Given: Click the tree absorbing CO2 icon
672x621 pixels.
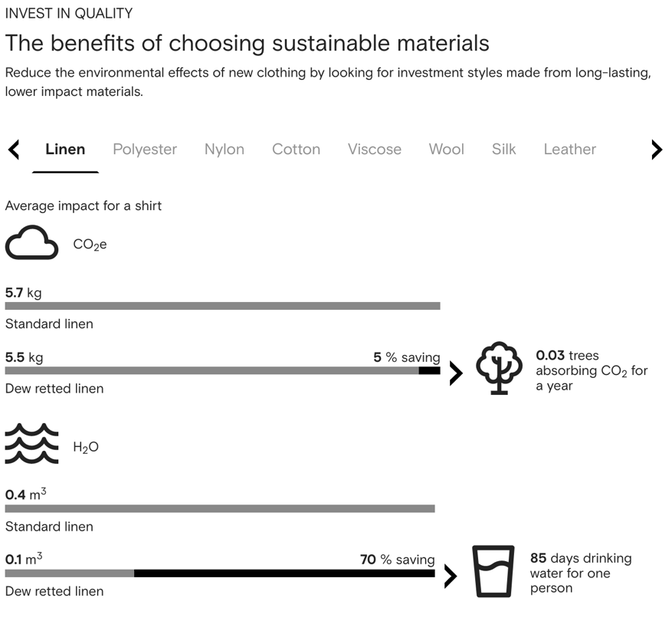Looking at the screenshot, I should pyautogui.click(x=500, y=368).
